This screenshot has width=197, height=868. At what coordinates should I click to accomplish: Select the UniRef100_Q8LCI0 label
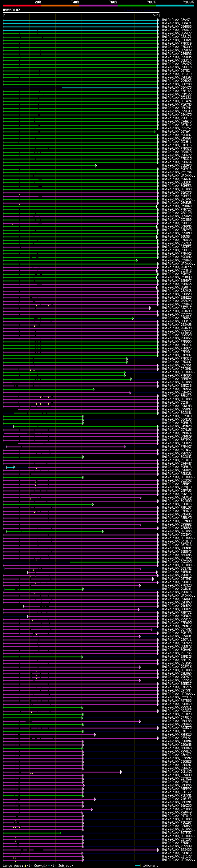click(x=177, y=61)
